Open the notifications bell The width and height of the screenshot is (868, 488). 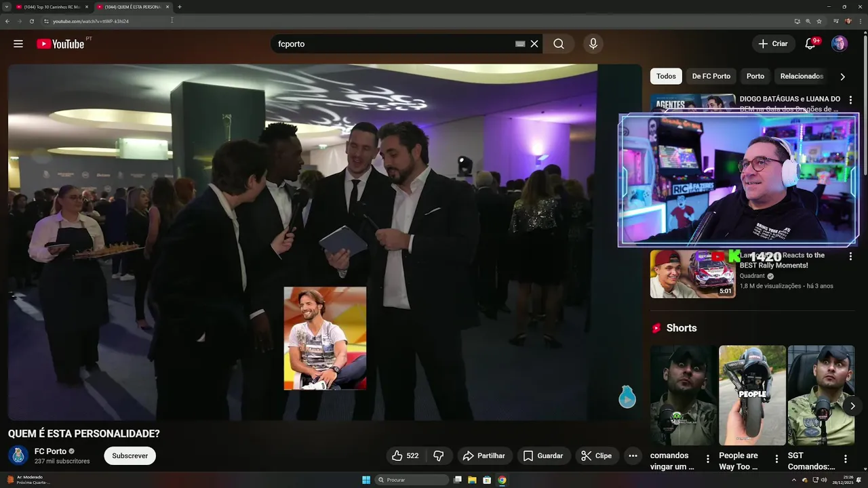810,44
